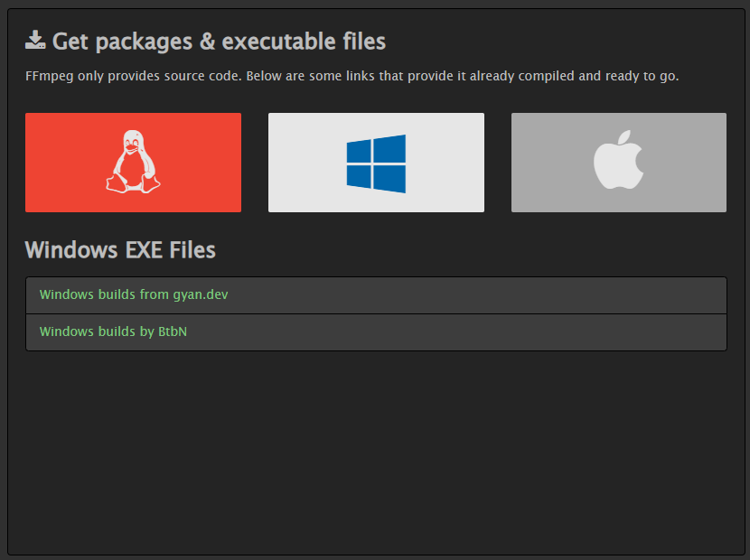This screenshot has width=750, height=560.
Task: Open Windows builds by BtbN link
Action: (x=113, y=331)
